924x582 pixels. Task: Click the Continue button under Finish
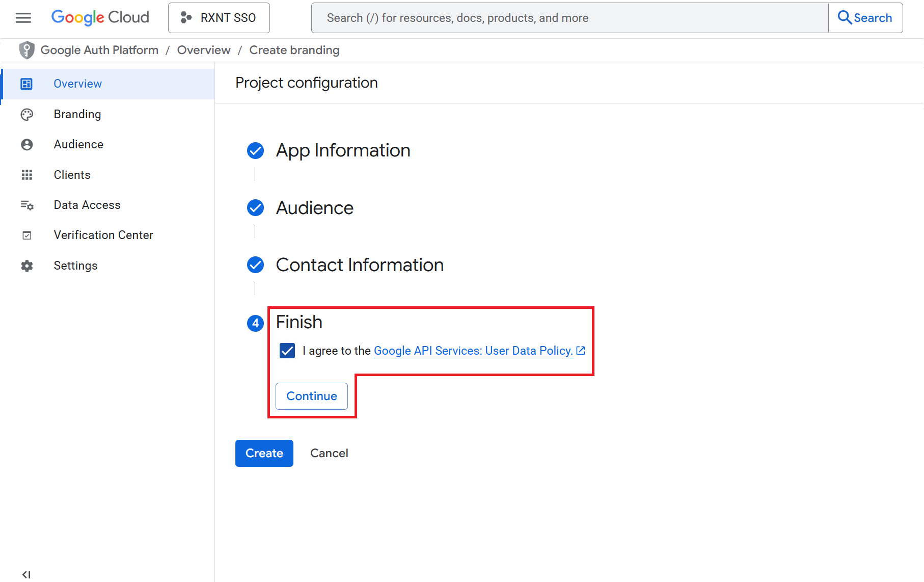[312, 396]
